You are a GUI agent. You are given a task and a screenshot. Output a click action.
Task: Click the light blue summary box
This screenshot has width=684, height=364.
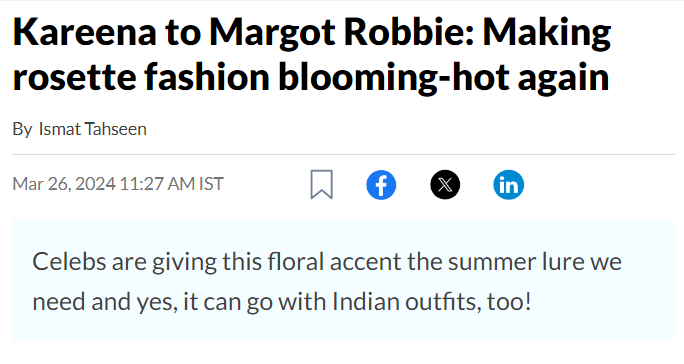(343, 280)
